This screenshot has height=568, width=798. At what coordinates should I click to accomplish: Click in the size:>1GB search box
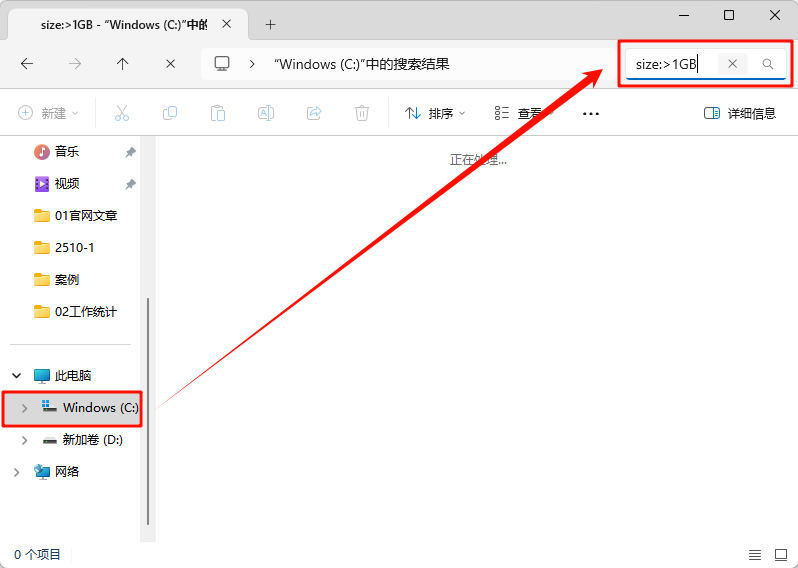[x=670, y=64]
